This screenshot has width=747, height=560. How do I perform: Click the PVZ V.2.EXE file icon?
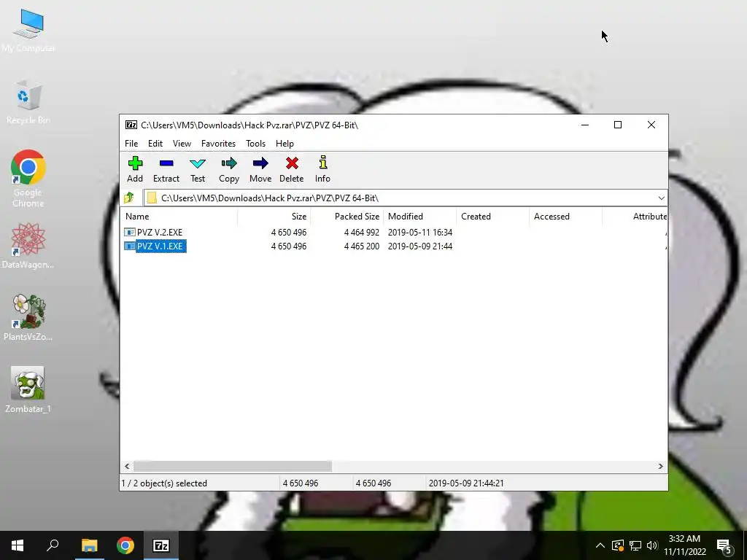click(x=130, y=233)
